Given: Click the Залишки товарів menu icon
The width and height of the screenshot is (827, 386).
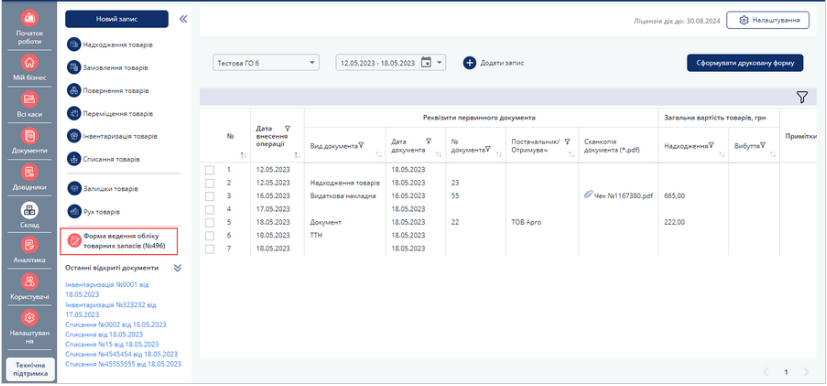Looking at the screenshot, I should tap(73, 188).
